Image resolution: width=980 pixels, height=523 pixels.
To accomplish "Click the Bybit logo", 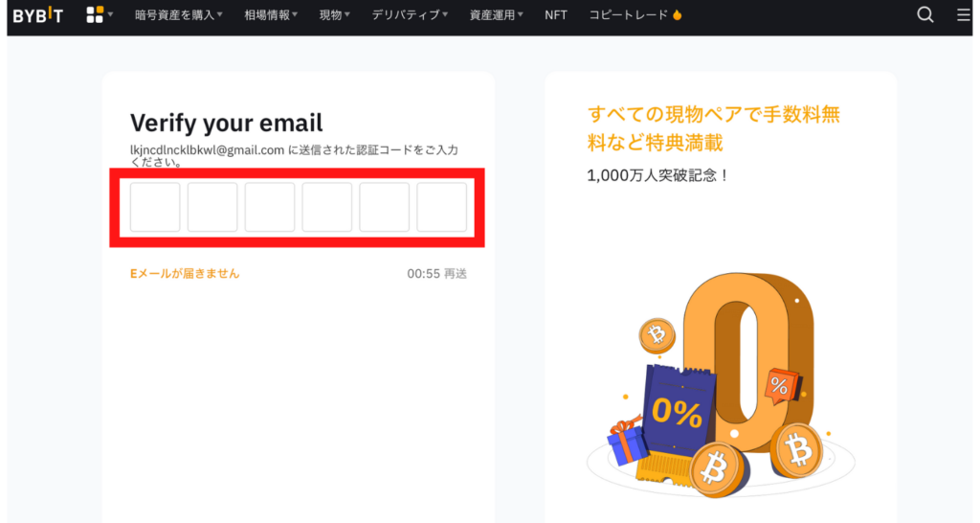I will click(x=38, y=15).
